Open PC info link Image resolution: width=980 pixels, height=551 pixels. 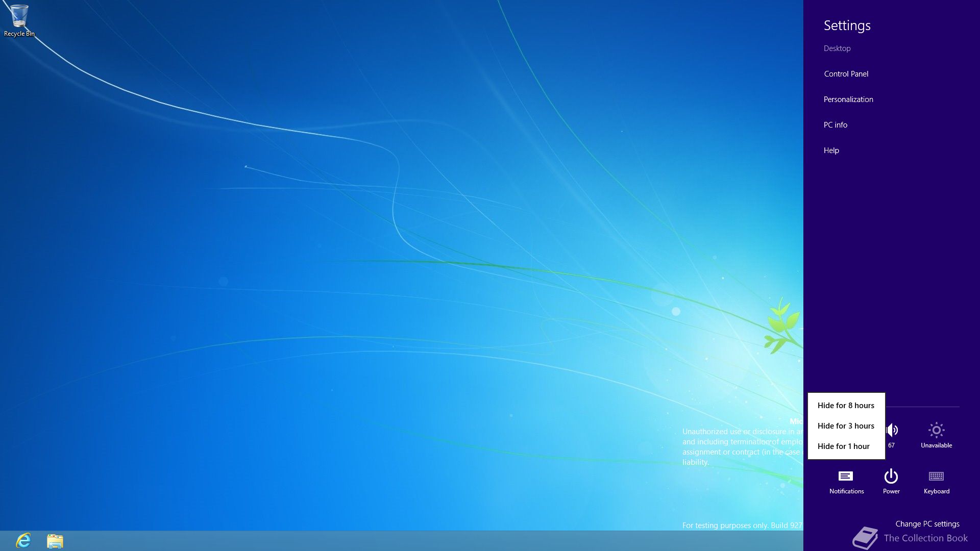[x=835, y=125]
